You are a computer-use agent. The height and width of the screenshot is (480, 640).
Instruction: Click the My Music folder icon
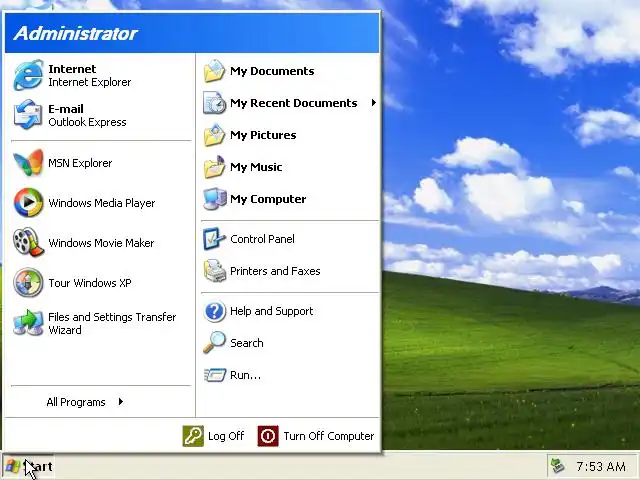(x=214, y=167)
